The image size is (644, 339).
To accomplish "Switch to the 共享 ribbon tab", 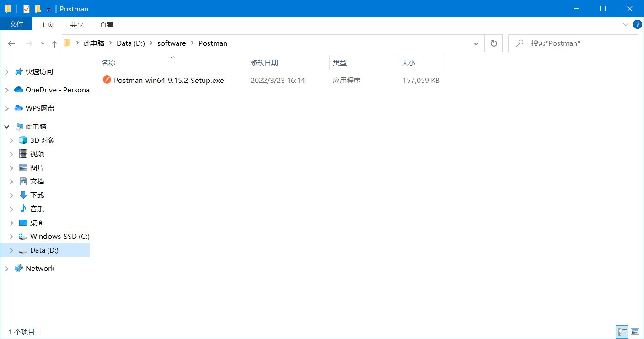I will pos(77,24).
